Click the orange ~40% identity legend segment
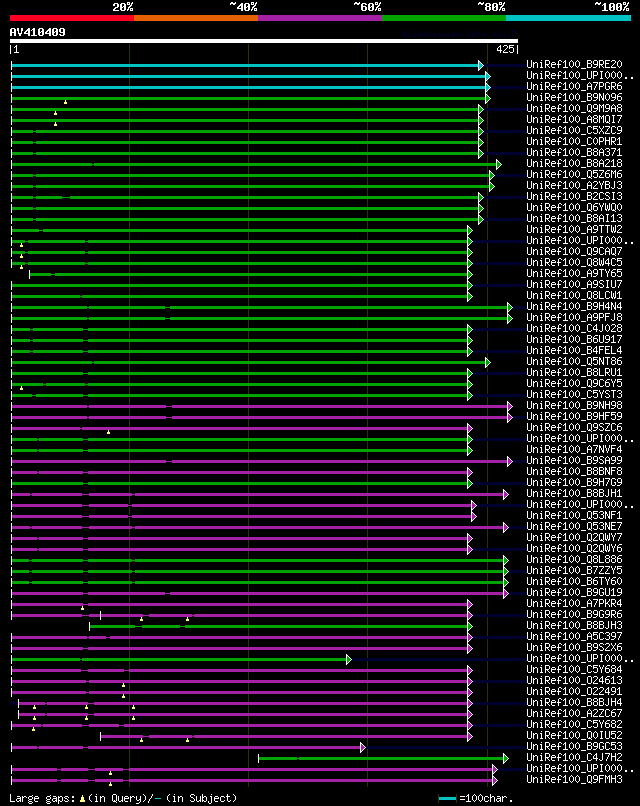Screen dimensions: 640x806 [x=196, y=18]
